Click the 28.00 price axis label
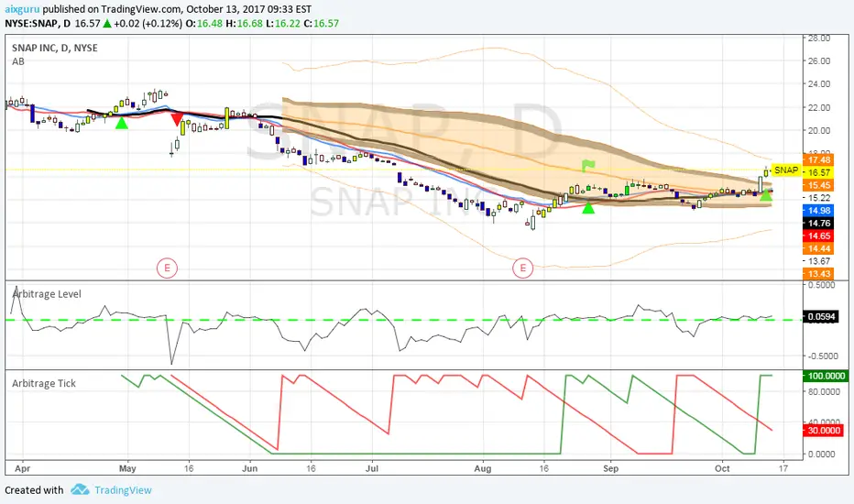Image resolution: width=854 pixels, height=504 pixels. 819,38
